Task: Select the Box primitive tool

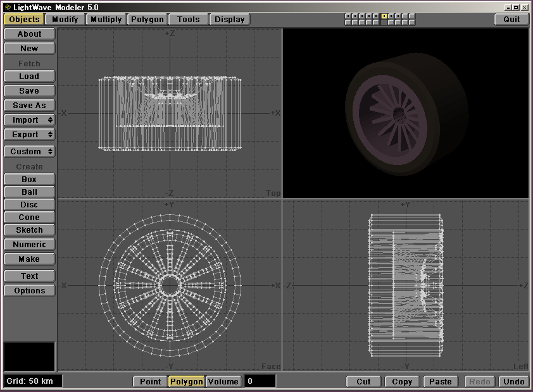Action: pos(29,180)
